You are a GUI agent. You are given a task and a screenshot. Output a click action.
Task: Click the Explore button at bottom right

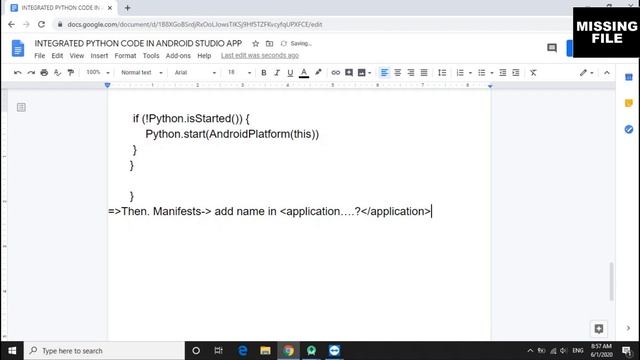599,329
